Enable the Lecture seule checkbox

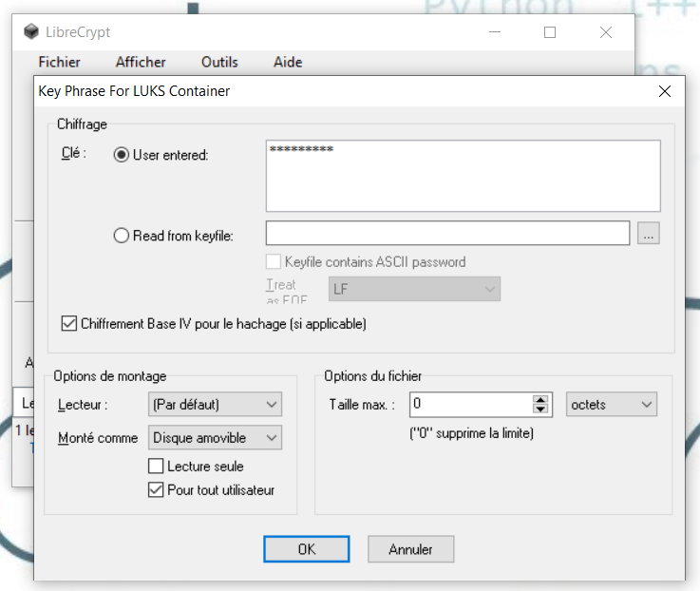pyautogui.click(x=156, y=466)
